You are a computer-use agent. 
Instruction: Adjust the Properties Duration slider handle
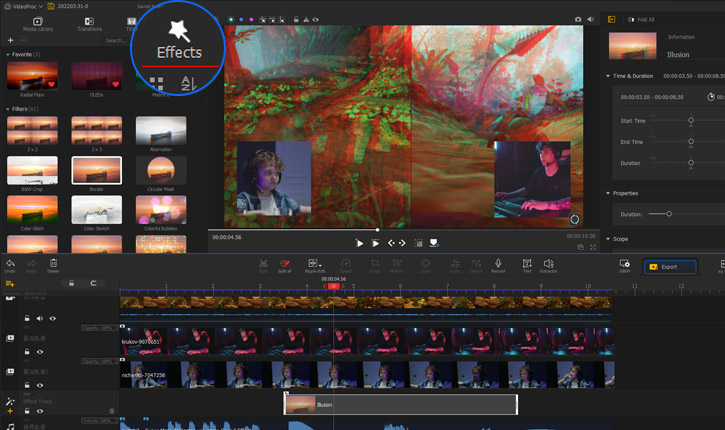pos(669,213)
